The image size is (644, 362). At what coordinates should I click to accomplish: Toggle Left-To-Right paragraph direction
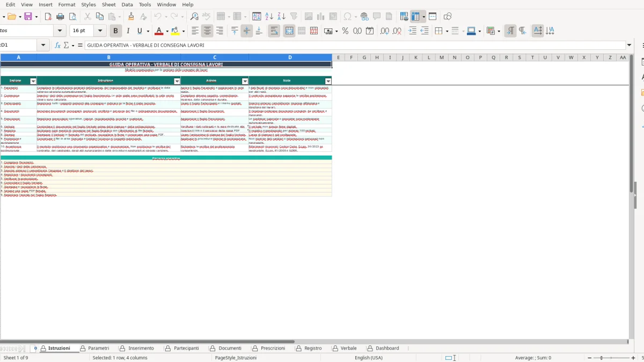[510, 31]
